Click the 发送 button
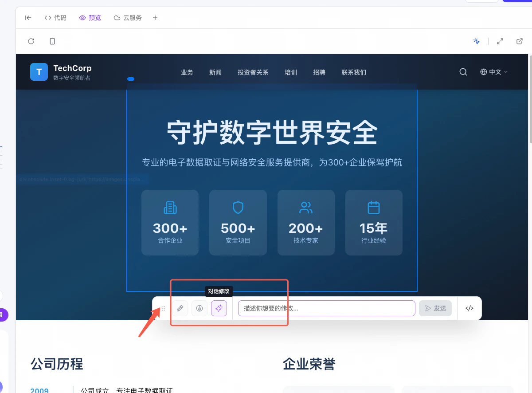Viewport: 532px width, 393px height. 435,308
